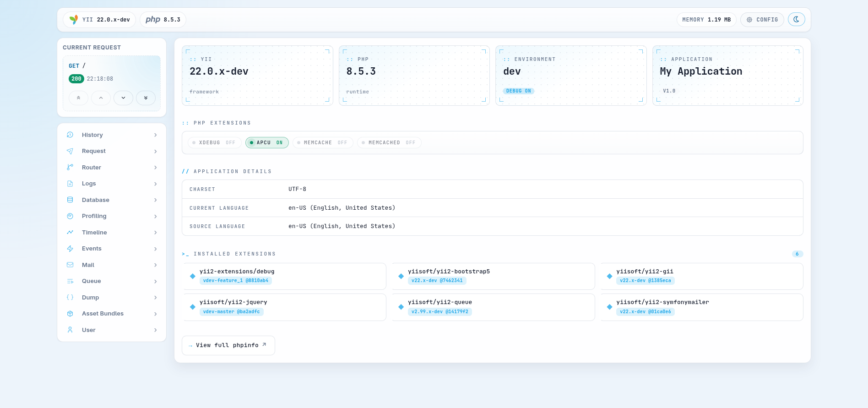Expand Timeline using its chevron arrow

[x=156, y=233]
